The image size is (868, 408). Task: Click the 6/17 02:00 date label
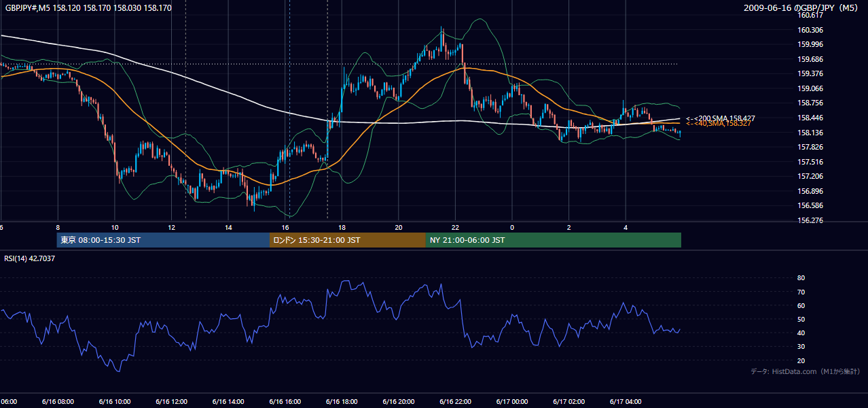568,402
